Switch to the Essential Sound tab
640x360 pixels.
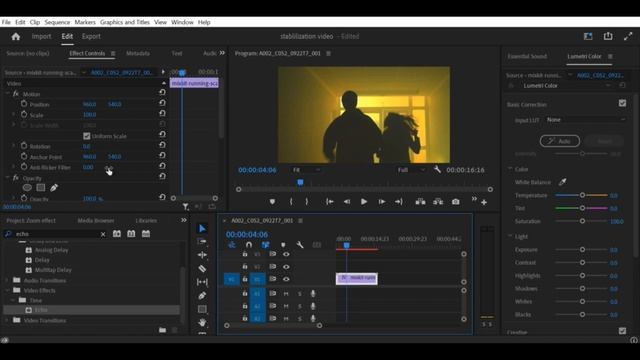pos(527,56)
